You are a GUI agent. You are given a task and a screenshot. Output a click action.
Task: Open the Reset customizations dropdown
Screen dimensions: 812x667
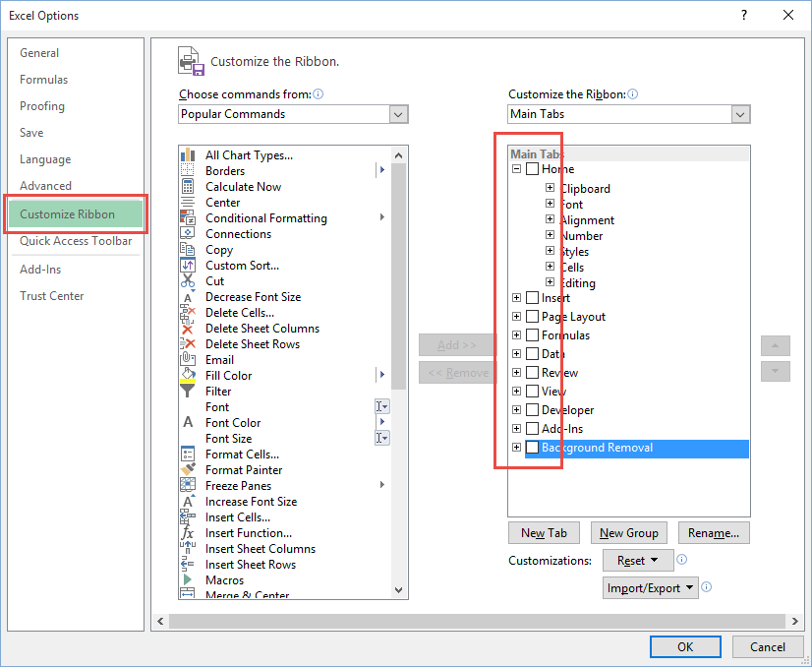click(x=638, y=560)
